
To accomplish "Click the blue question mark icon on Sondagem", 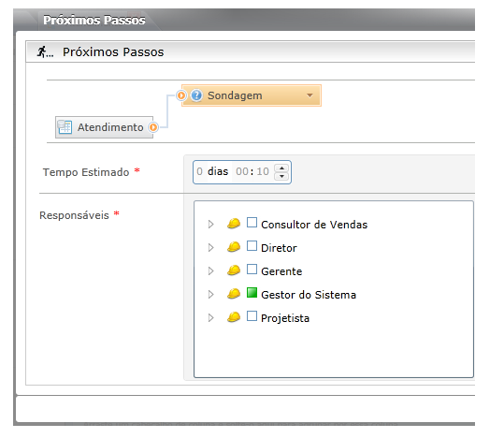I will pos(196,95).
